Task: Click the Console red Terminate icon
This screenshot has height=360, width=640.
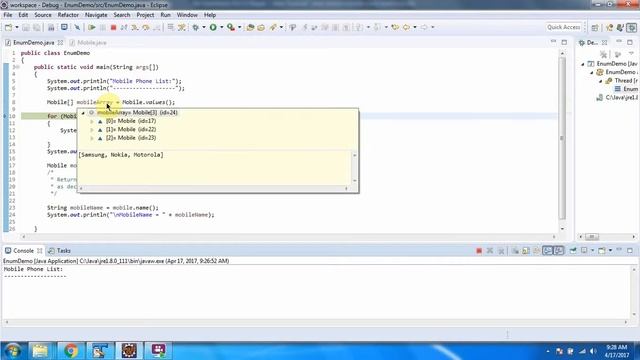Action: [x=479, y=251]
